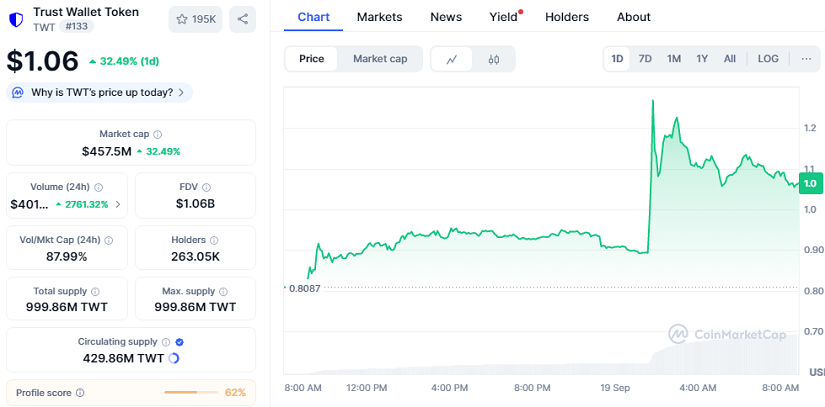The height and width of the screenshot is (407, 825).
Task: Select the 1Y time range
Action: tap(702, 59)
